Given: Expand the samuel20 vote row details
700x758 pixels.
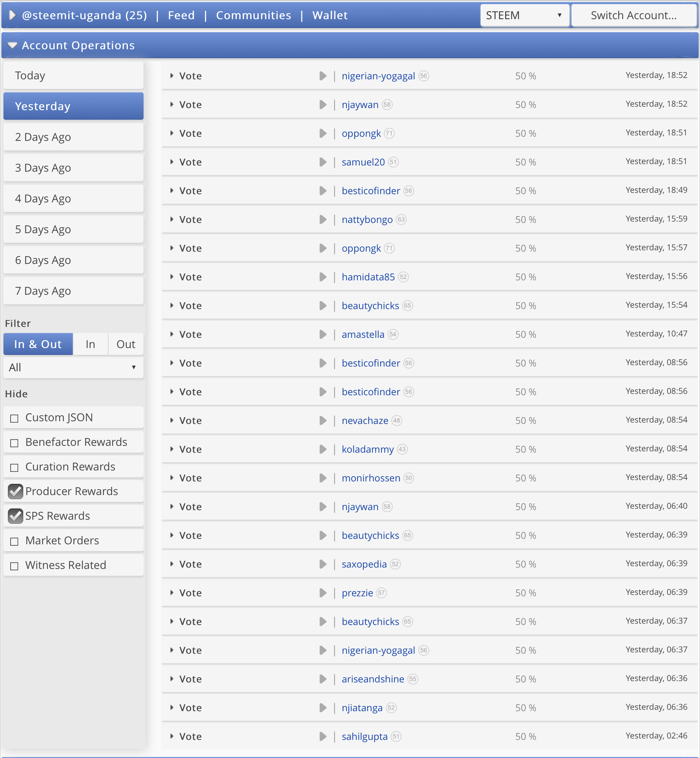Looking at the screenshot, I should 172,162.
